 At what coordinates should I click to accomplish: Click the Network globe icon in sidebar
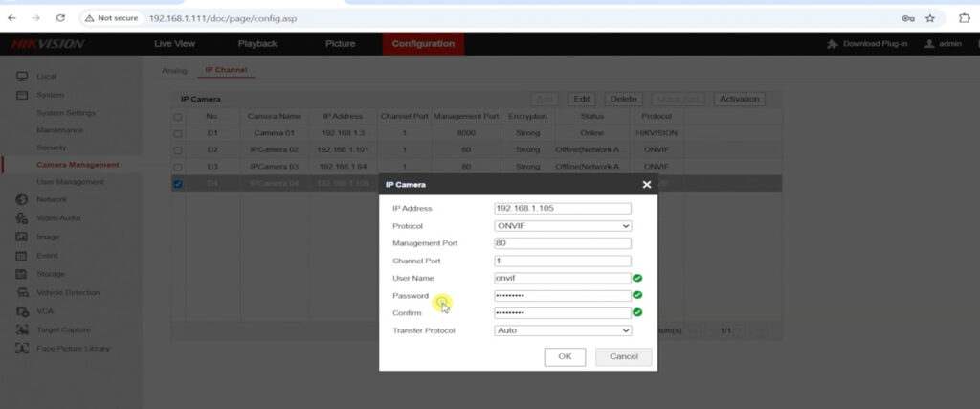(21, 199)
